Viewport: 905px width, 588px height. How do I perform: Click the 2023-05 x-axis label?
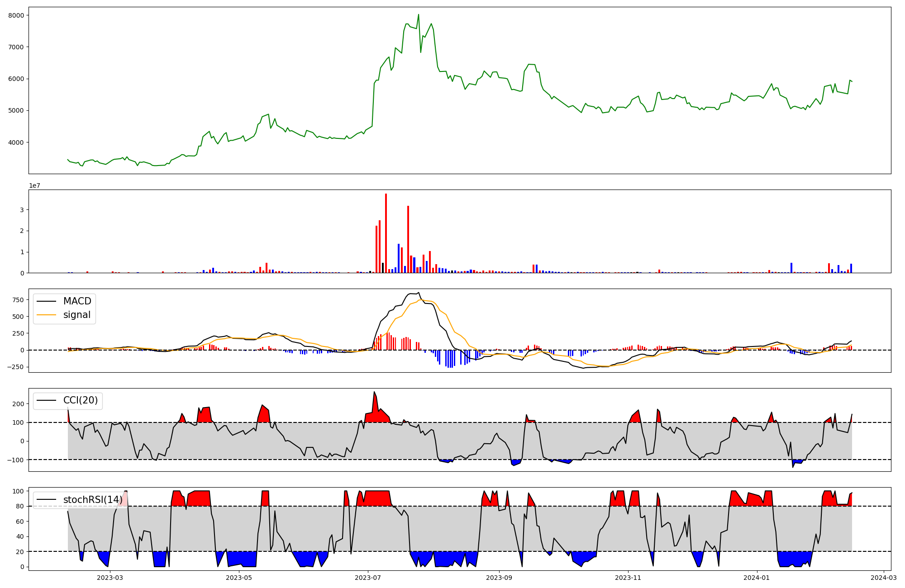point(238,578)
